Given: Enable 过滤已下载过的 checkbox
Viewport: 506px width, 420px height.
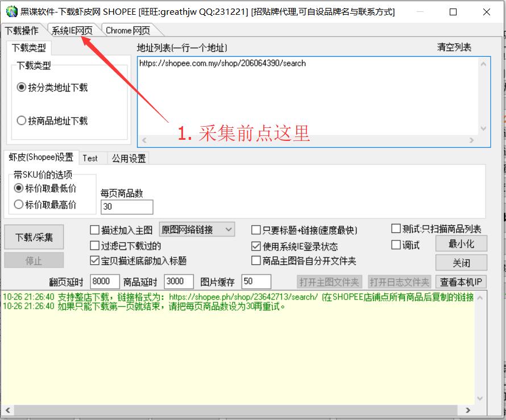Looking at the screenshot, I should click(x=126, y=246).
